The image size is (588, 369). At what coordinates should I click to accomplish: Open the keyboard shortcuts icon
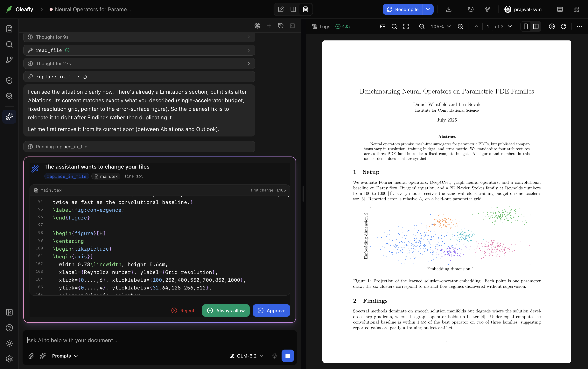pyautogui.click(x=560, y=9)
